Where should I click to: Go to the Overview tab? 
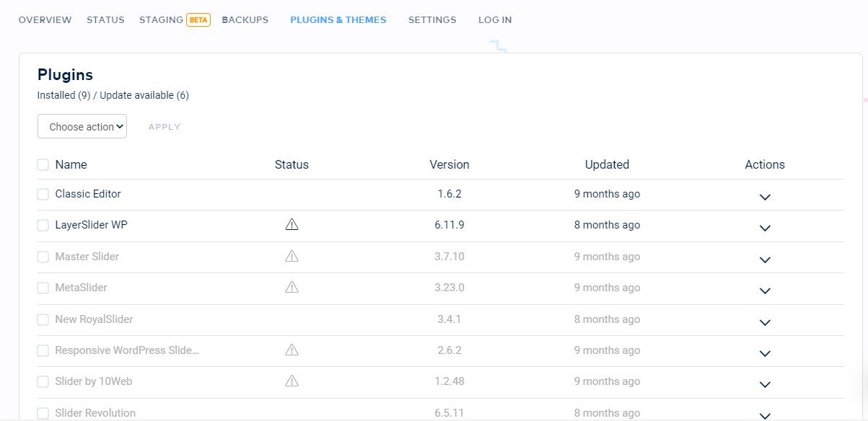(45, 20)
